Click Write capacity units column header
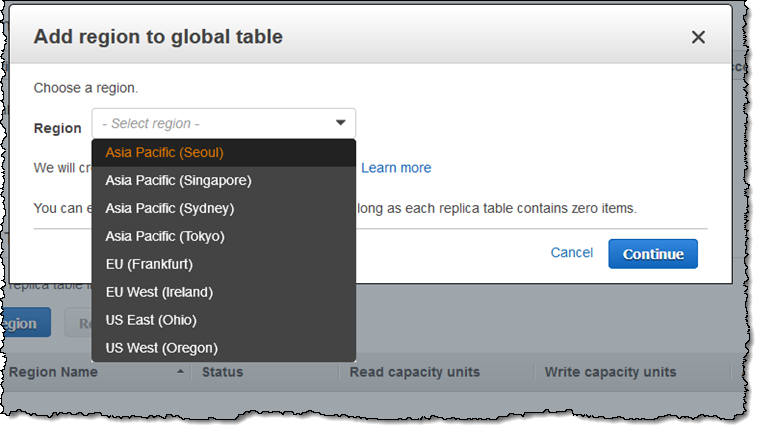 [610, 372]
